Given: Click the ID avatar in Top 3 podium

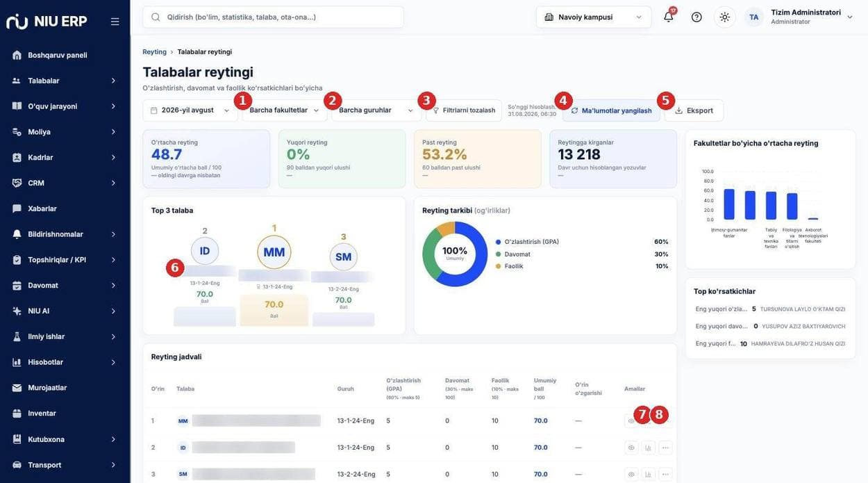Looking at the screenshot, I should pos(205,251).
